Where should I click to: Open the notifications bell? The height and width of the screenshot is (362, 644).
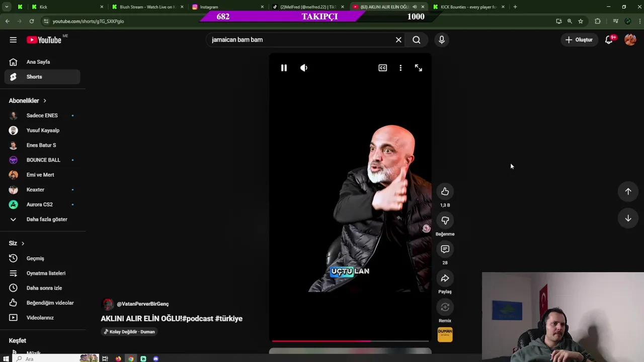click(609, 40)
